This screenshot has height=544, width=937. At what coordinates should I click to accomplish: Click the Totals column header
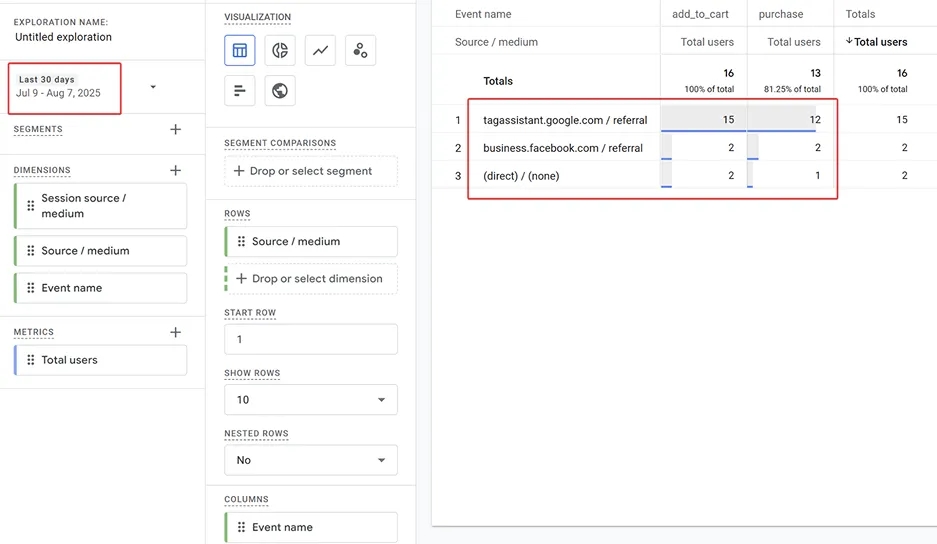coord(860,14)
